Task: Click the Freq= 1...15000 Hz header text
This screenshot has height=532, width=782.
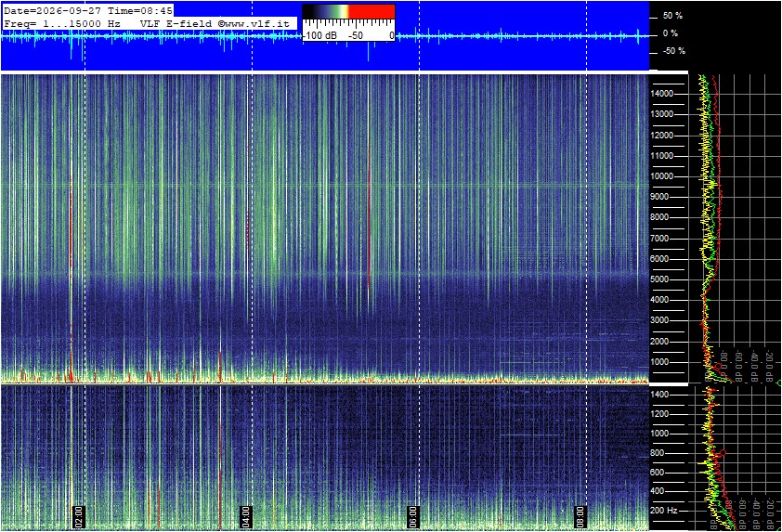Action: click(62, 23)
